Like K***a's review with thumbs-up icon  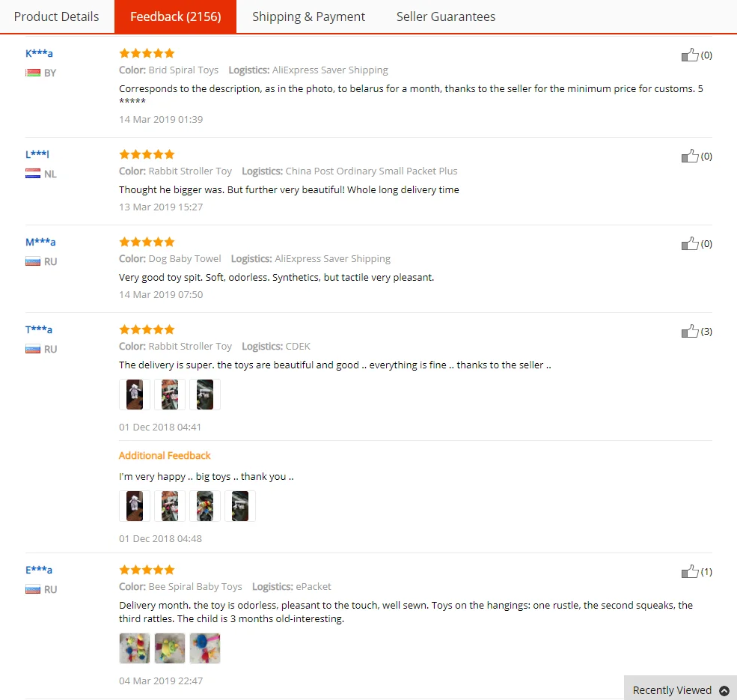tap(690, 55)
